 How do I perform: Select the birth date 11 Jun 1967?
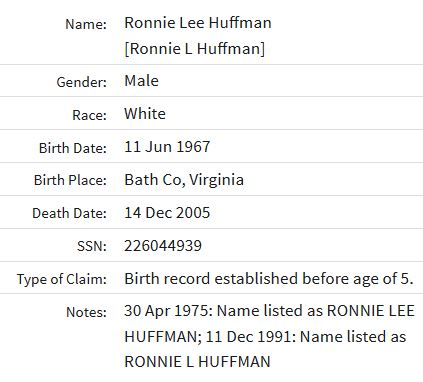(x=167, y=147)
